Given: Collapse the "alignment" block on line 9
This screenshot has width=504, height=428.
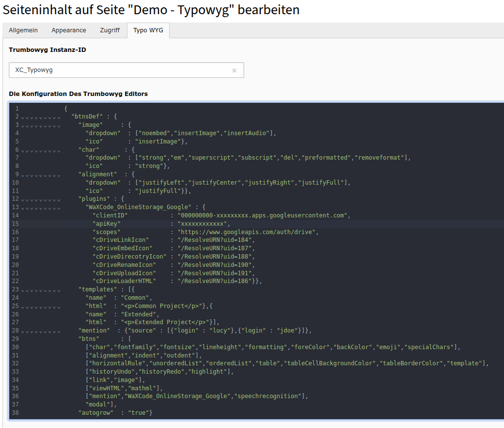Looking at the screenshot, I should coord(41,174).
